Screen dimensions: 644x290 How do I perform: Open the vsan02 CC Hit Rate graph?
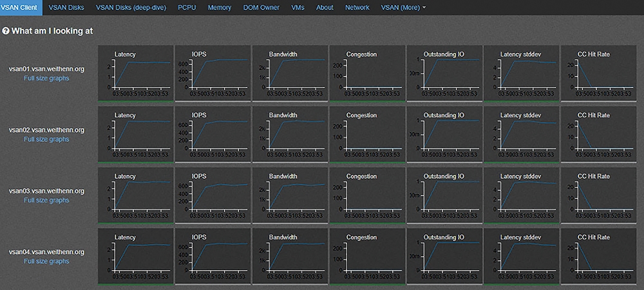click(599, 134)
